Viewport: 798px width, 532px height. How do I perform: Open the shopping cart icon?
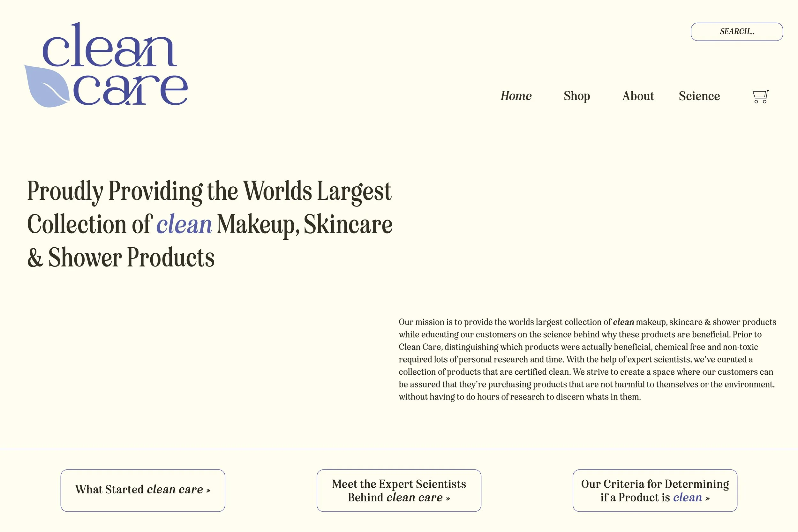pos(759,96)
